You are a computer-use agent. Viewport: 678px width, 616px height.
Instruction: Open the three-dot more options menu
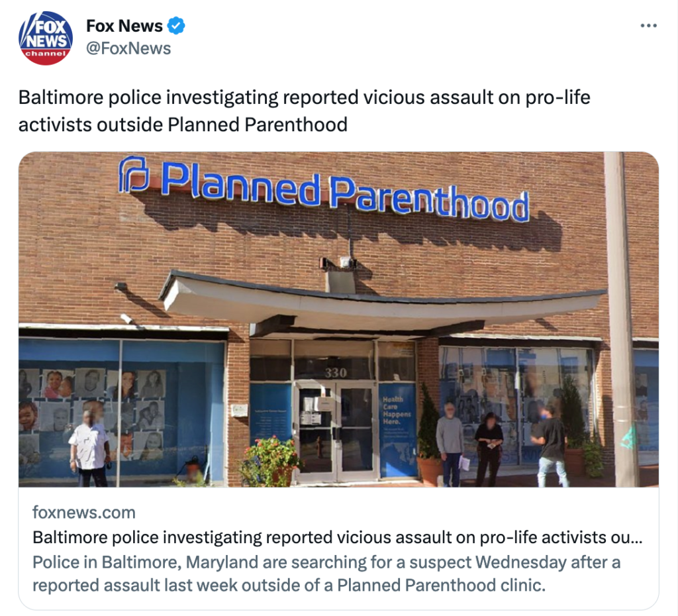pyautogui.click(x=649, y=26)
